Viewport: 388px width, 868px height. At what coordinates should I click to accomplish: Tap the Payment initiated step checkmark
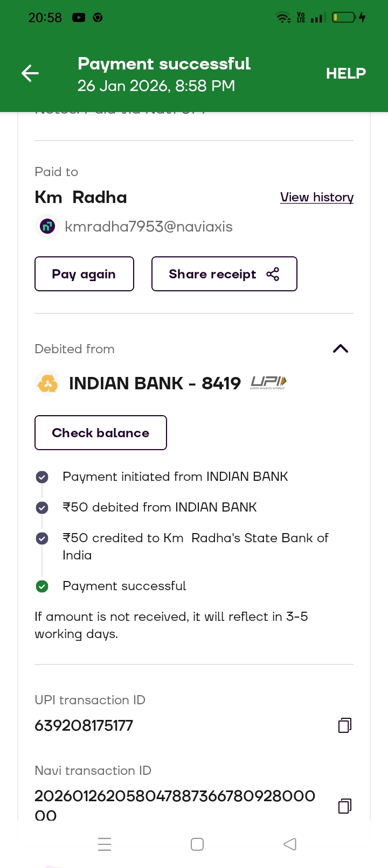click(42, 477)
